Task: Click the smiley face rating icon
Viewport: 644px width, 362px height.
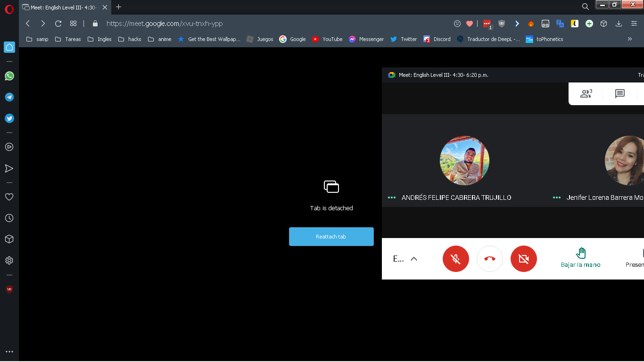Action: pos(457,24)
